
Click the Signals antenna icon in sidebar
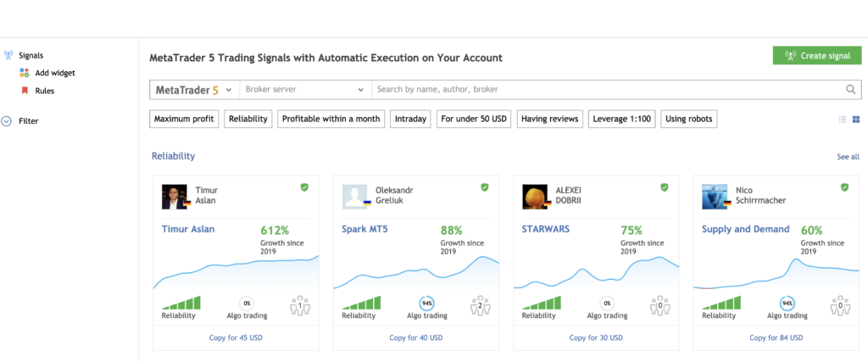[8, 55]
